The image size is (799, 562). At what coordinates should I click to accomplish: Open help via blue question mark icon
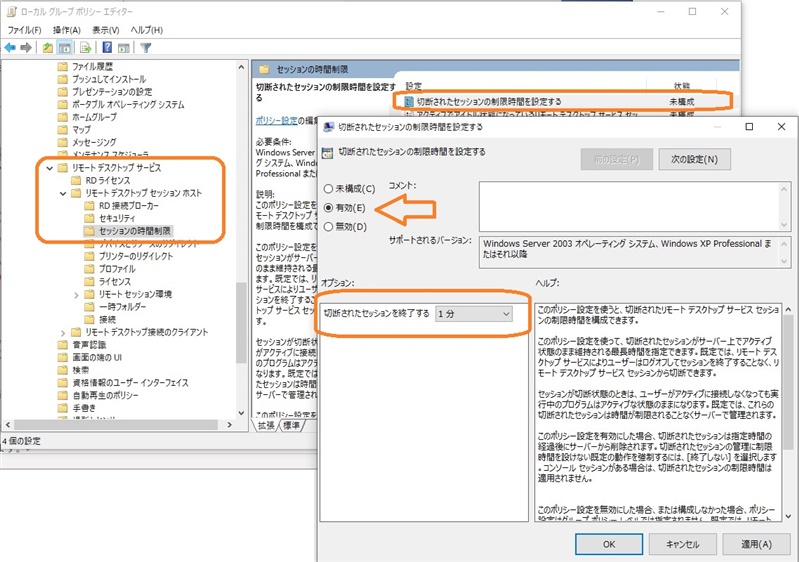tap(107, 48)
